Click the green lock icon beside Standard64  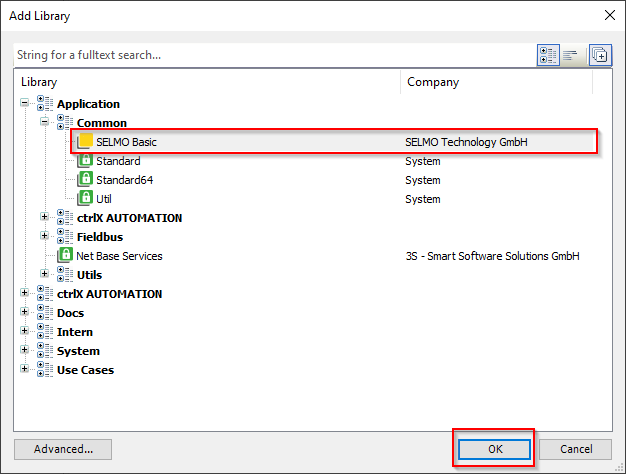click(x=85, y=180)
